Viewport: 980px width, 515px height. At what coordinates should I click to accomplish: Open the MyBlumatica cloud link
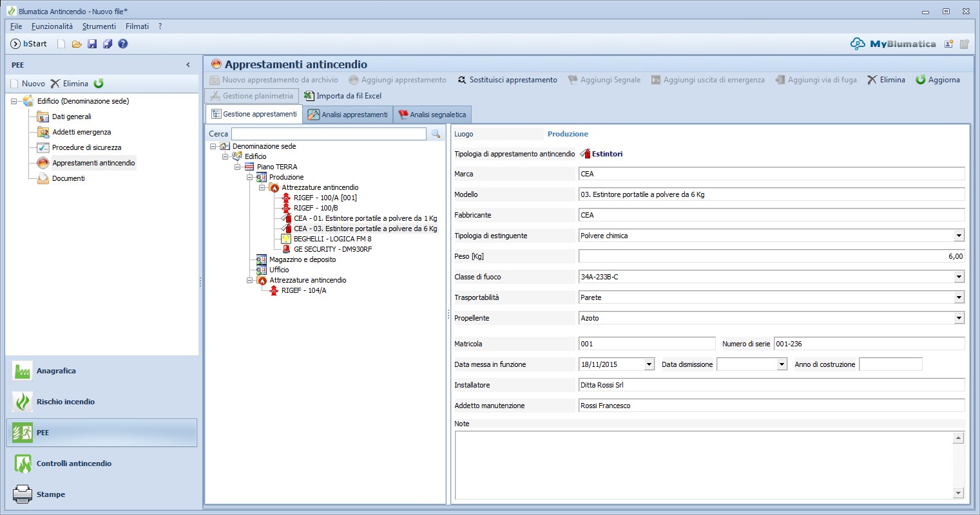click(893, 44)
